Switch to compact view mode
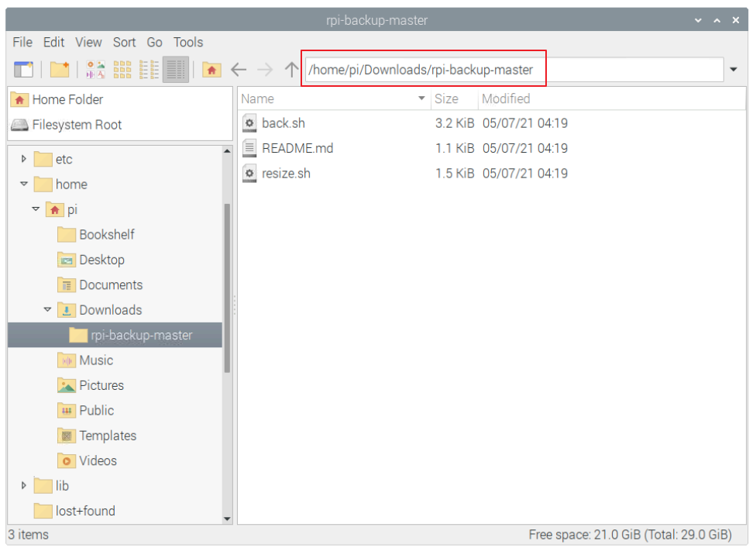Viewport: 756px width, 555px height. [x=149, y=70]
